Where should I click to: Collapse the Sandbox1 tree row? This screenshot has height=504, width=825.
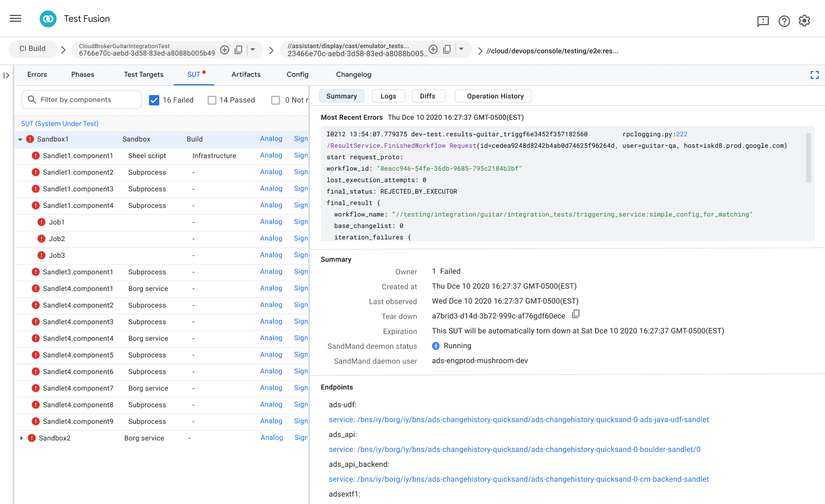click(20, 139)
